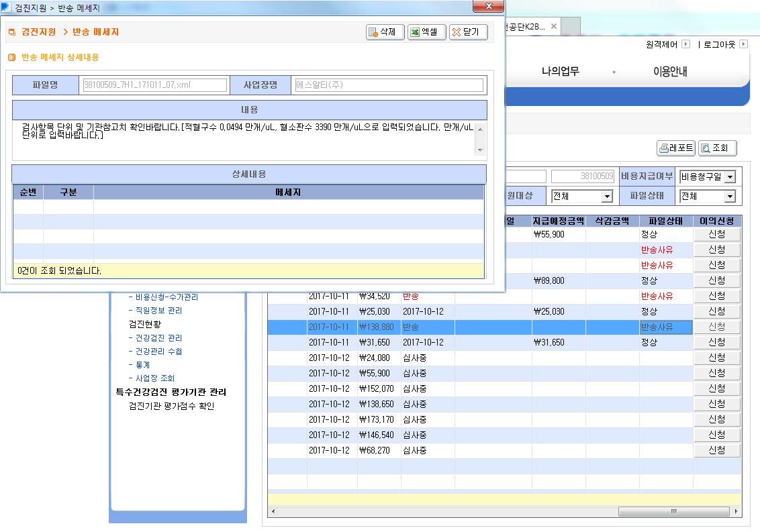
Task: Open the 레포트 print report button
Action: click(675, 148)
